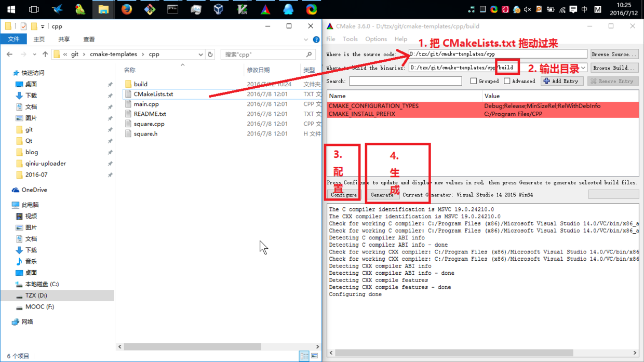Click the volume muted tray icon
644x362 pixels.
click(x=528, y=9)
